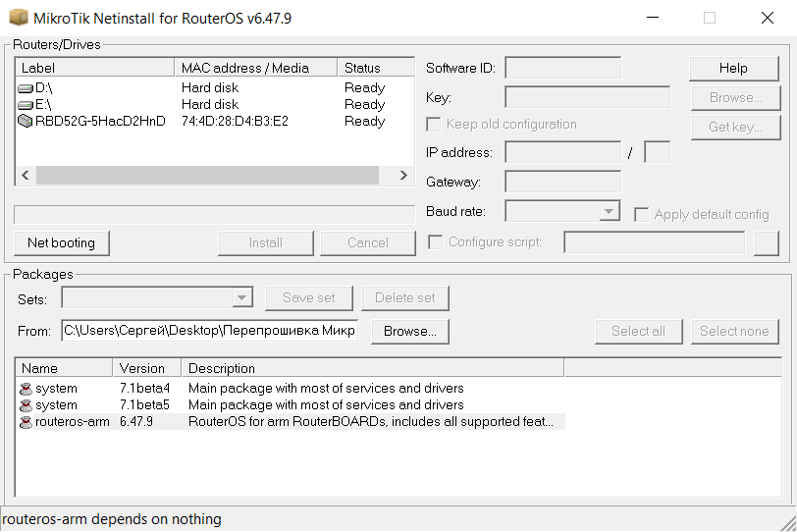Viewport: 797px width, 532px height.
Task: Expand the Sets combo box
Action: point(242,297)
